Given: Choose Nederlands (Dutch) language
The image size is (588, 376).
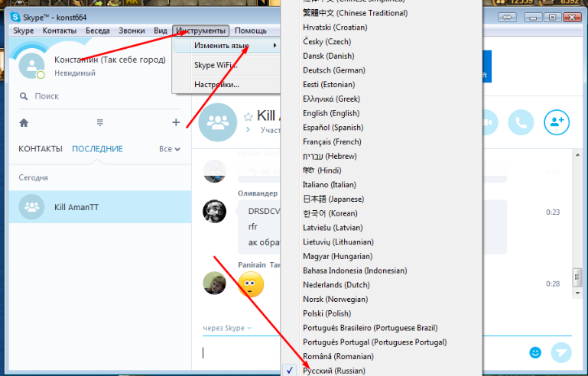Looking at the screenshot, I should pos(336,285).
